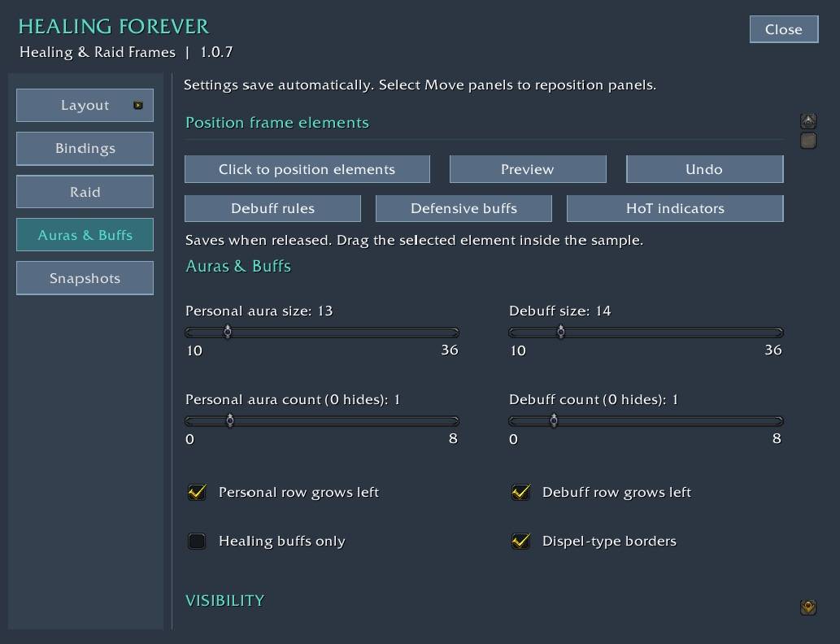Click the HEALING FOREVER title

[x=114, y=27]
